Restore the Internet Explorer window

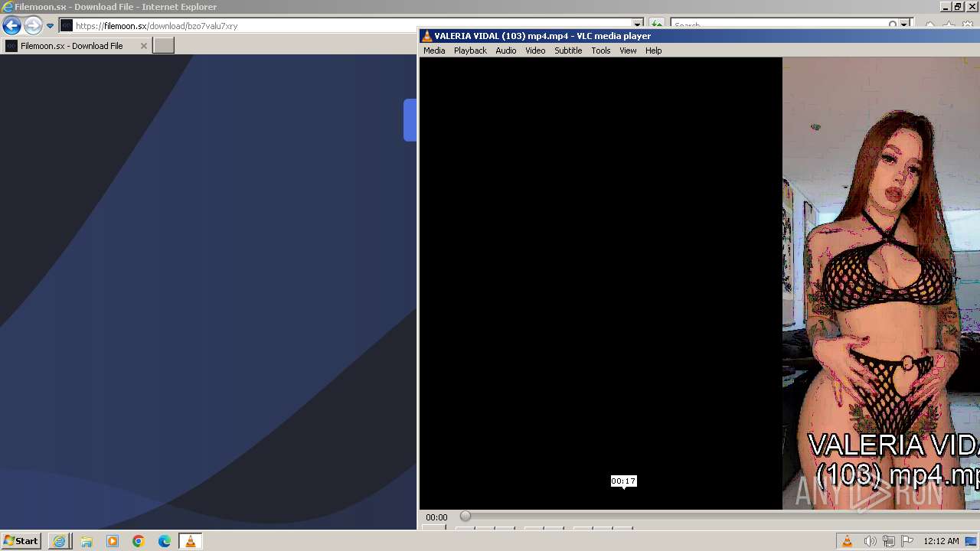958,6
